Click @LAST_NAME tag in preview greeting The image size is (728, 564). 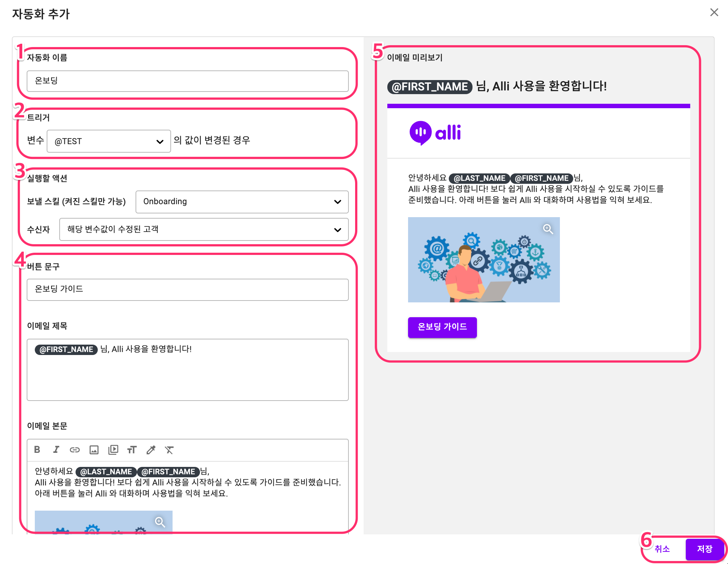coord(480,178)
